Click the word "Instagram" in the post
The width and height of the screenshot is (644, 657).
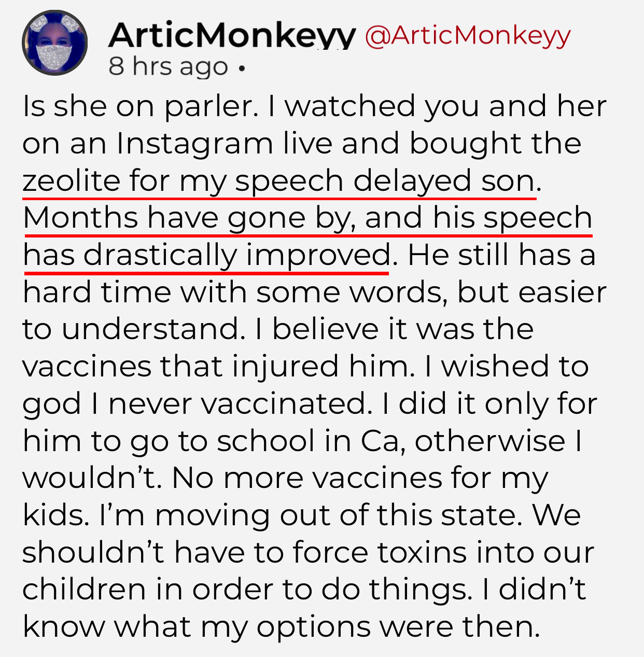(x=194, y=144)
